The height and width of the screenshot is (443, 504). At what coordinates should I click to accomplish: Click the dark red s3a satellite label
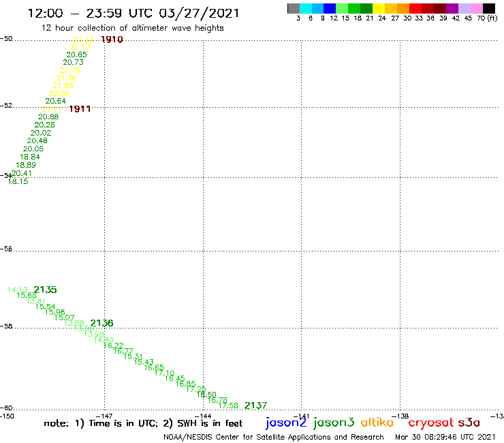[x=469, y=423]
